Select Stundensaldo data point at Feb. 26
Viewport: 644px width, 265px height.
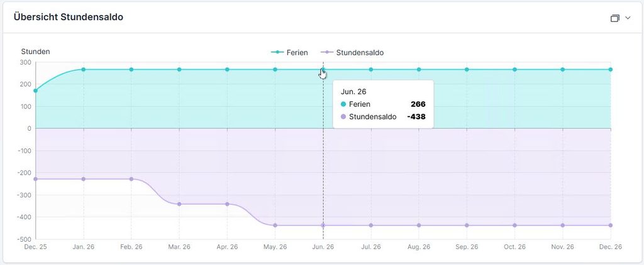[x=131, y=179]
